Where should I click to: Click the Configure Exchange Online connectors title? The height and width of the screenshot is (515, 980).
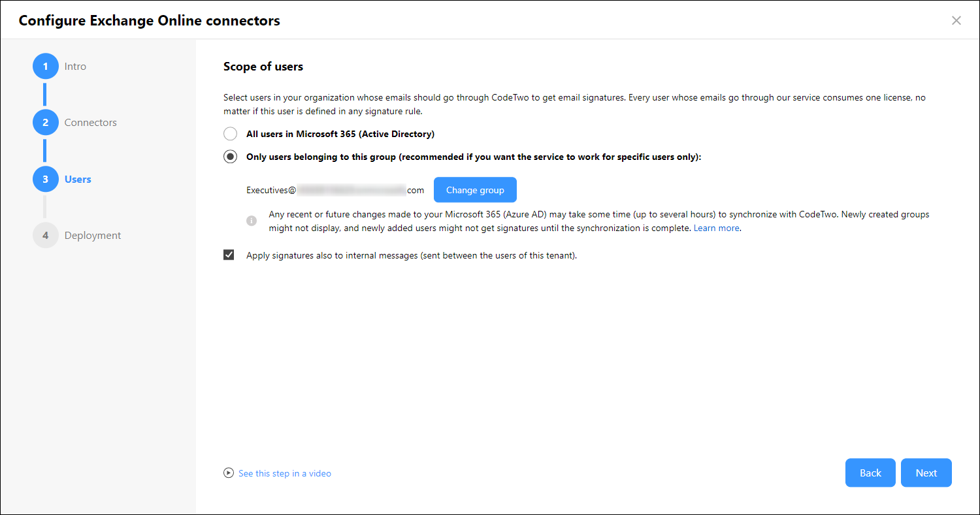[150, 21]
